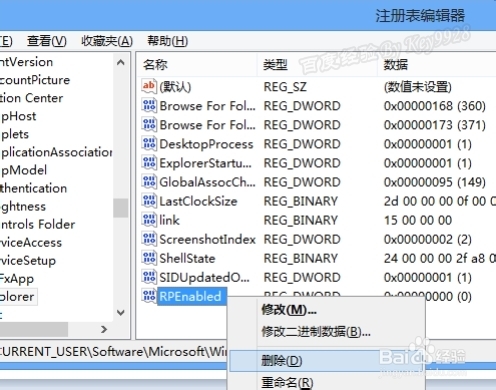Click the tree scrollbar up arrow
The image size is (496, 390).
click(x=121, y=62)
